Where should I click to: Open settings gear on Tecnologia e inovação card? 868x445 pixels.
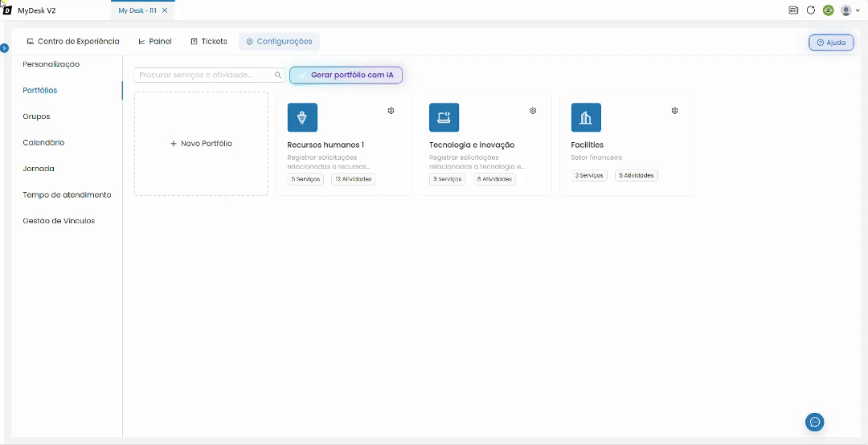point(533,111)
